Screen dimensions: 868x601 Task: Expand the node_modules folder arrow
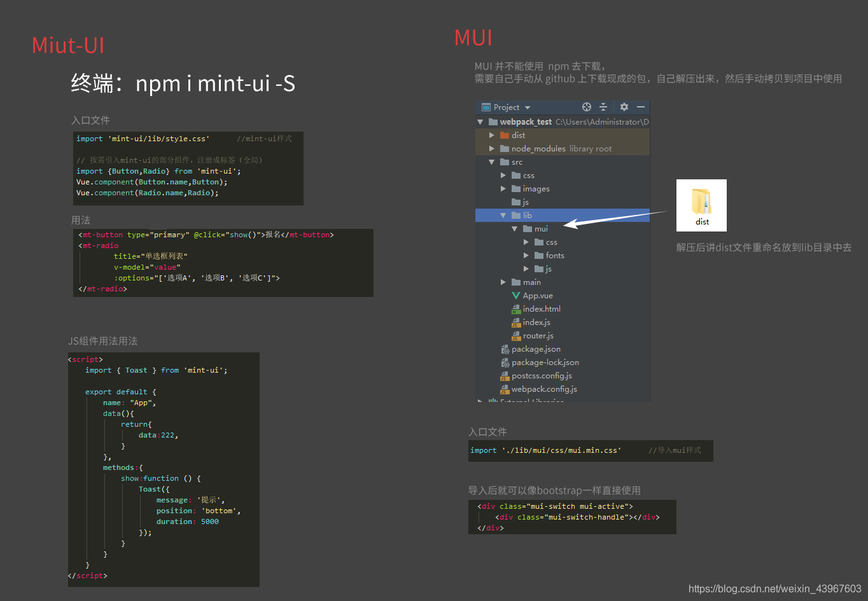point(492,148)
